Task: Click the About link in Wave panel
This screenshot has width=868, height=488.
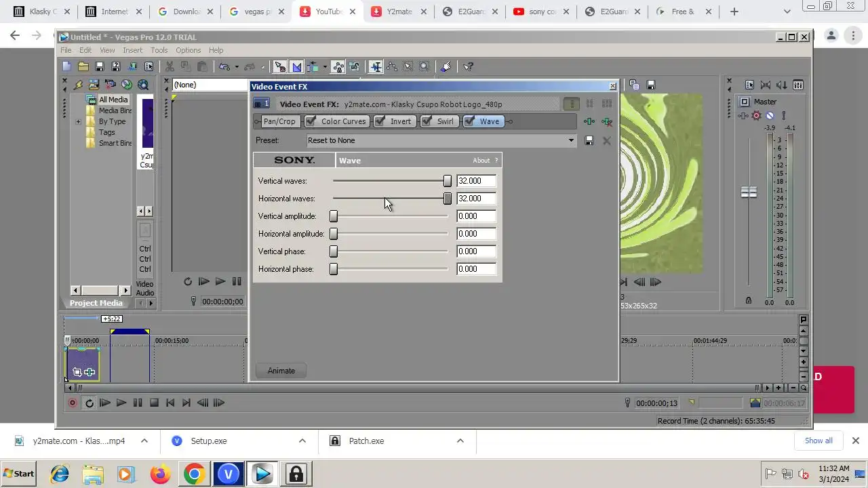Action: pos(481,161)
